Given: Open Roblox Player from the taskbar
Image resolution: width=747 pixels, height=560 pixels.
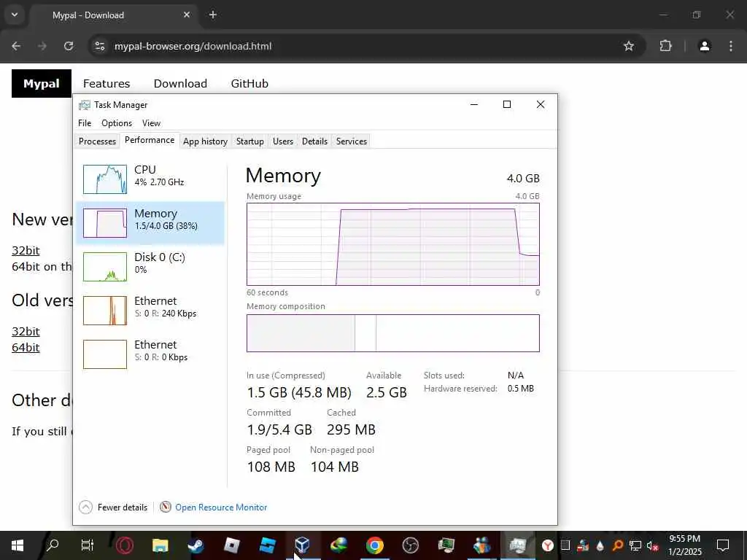Looking at the screenshot, I should (x=231, y=545).
